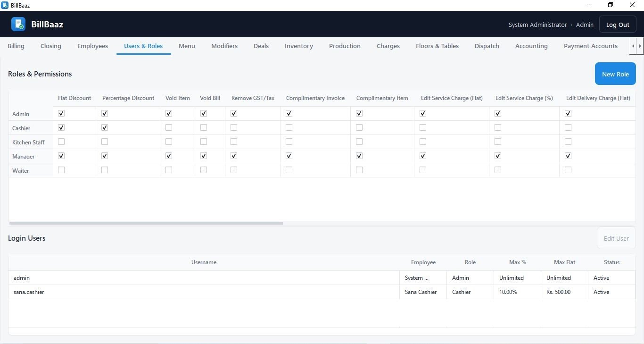Image resolution: width=644 pixels, height=344 pixels.
Task: Click the 10.00% max percent cell
Action: click(x=517, y=292)
